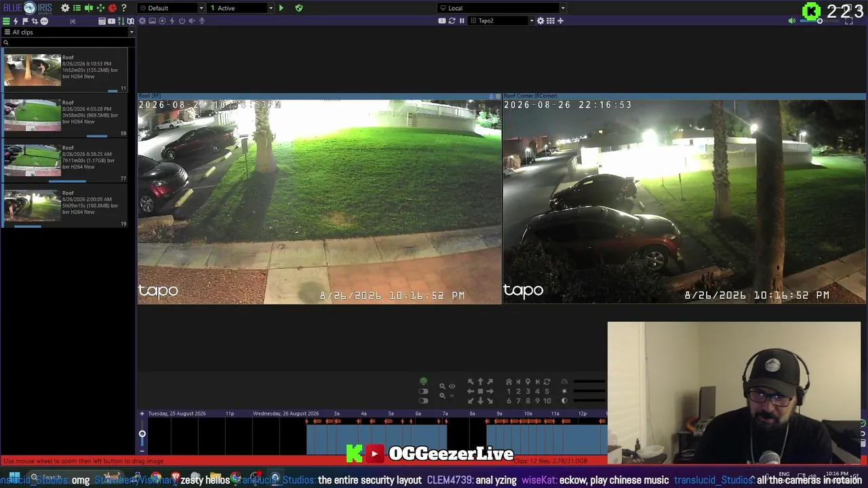
Task: Open the Default schedule dropdown
Action: pos(172,8)
